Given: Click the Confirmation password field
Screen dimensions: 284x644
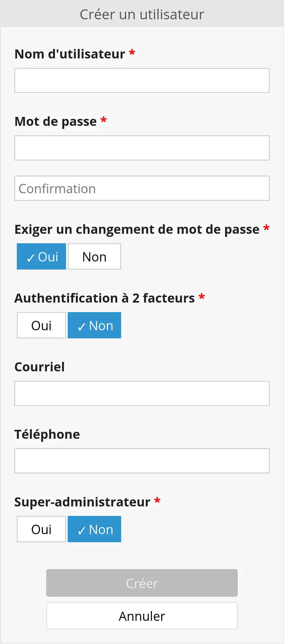Looking at the screenshot, I should 142,188.
